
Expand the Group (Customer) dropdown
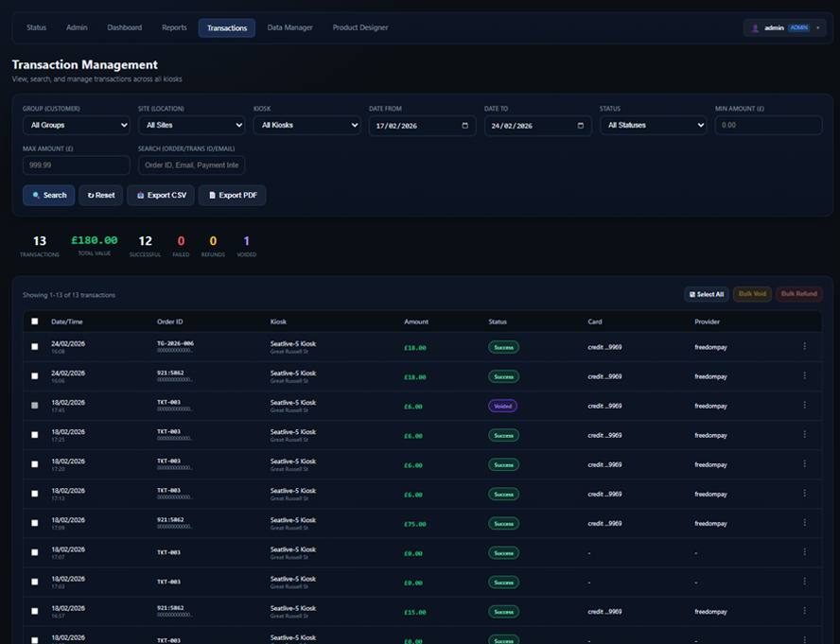[x=77, y=125]
